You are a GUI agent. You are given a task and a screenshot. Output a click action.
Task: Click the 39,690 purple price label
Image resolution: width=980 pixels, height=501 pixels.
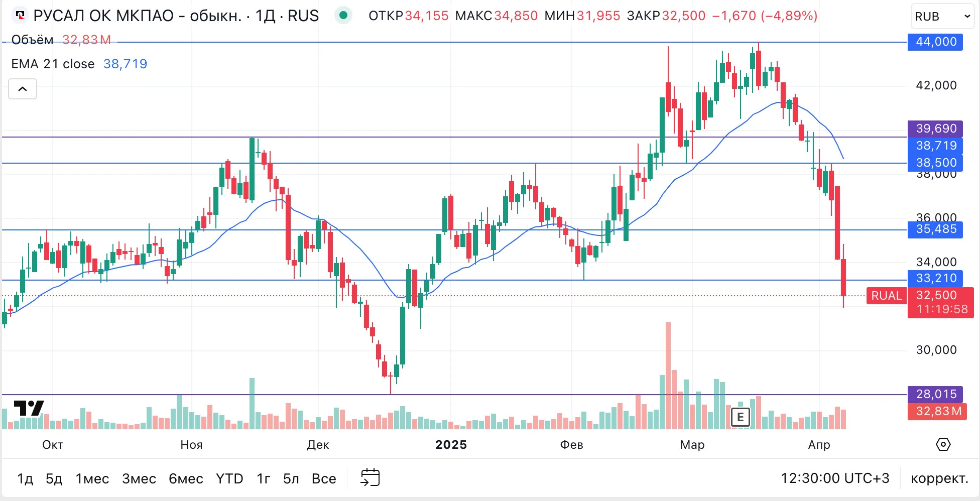(x=935, y=129)
